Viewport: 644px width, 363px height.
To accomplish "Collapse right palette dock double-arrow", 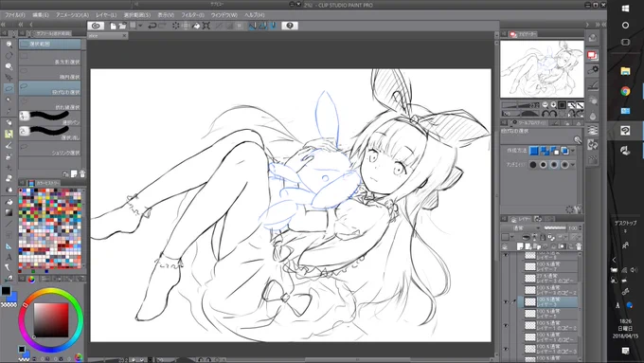I will (x=598, y=25).
